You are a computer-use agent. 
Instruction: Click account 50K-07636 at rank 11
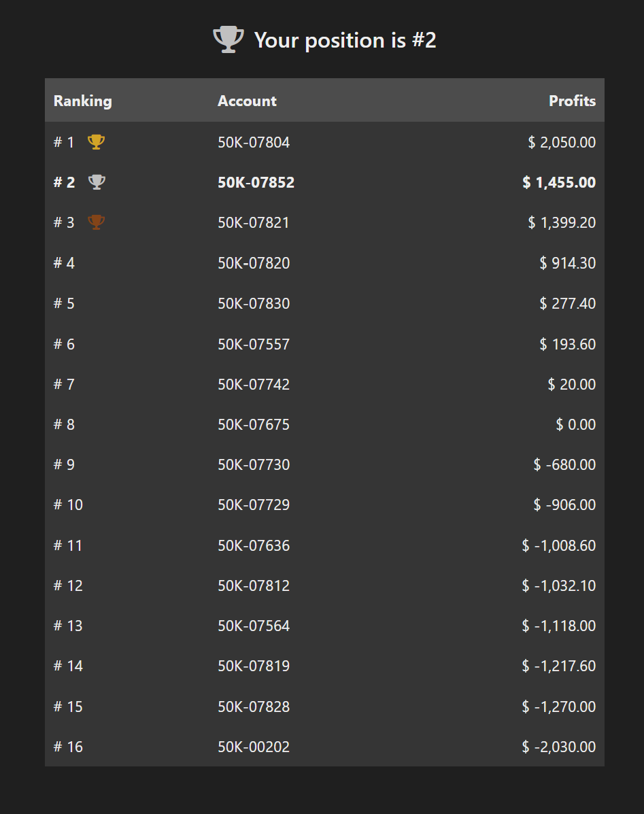click(x=254, y=545)
